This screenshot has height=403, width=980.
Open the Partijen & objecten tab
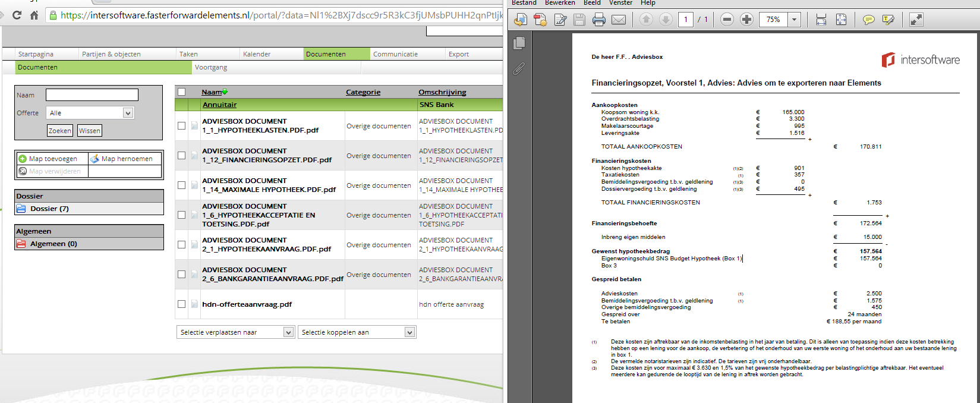pyautogui.click(x=111, y=54)
